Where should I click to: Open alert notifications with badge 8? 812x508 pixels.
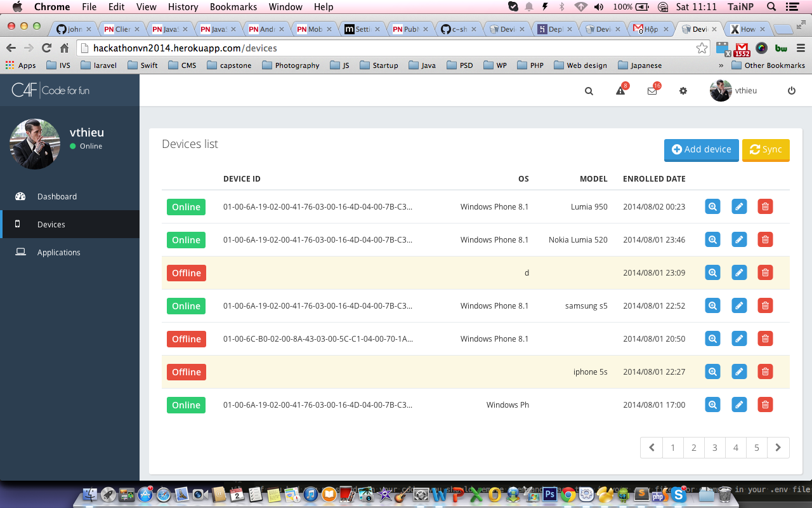(621, 90)
